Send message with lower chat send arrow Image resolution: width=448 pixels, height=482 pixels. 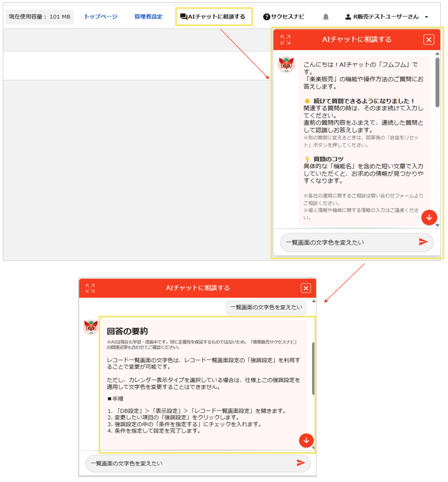(301, 463)
